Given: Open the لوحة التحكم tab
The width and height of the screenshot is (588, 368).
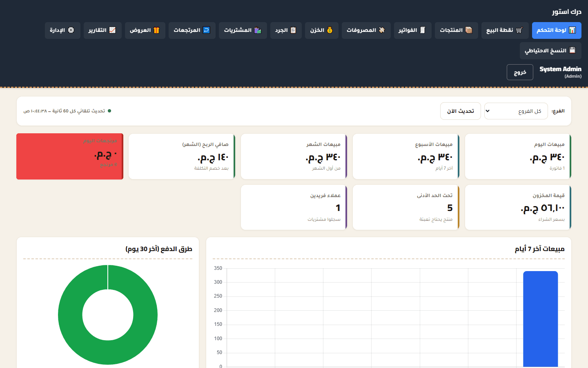Looking at the screenshot, I should 557,30.
